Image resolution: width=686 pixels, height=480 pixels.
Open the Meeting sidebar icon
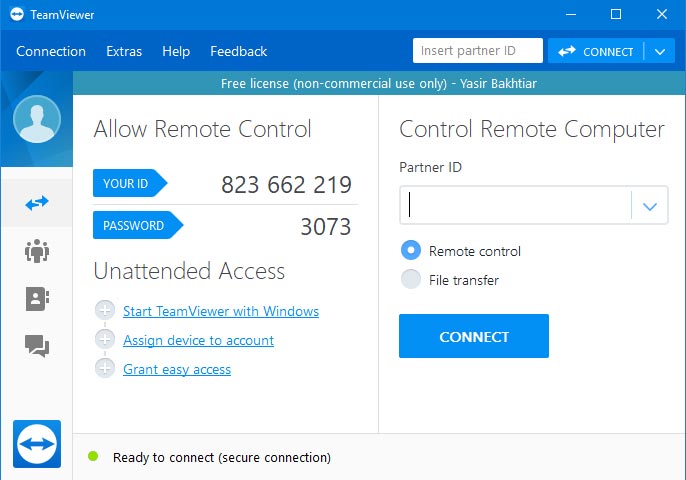point(37,251)
